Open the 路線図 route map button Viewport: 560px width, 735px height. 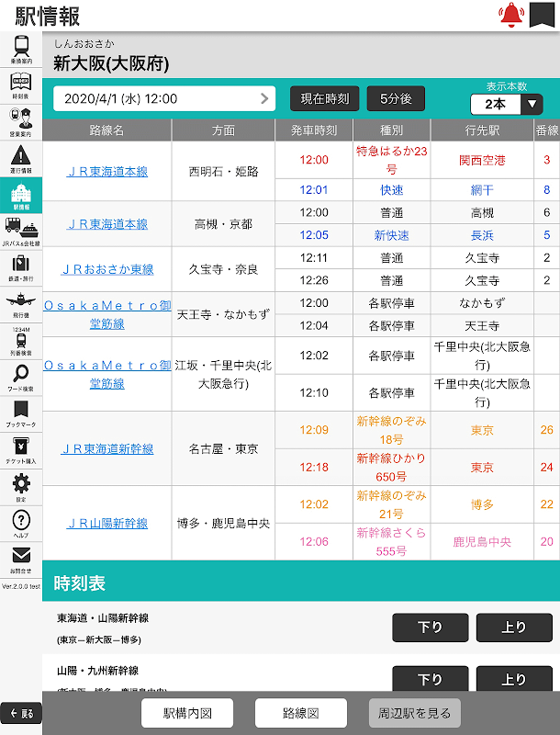[x=301, y=713]
